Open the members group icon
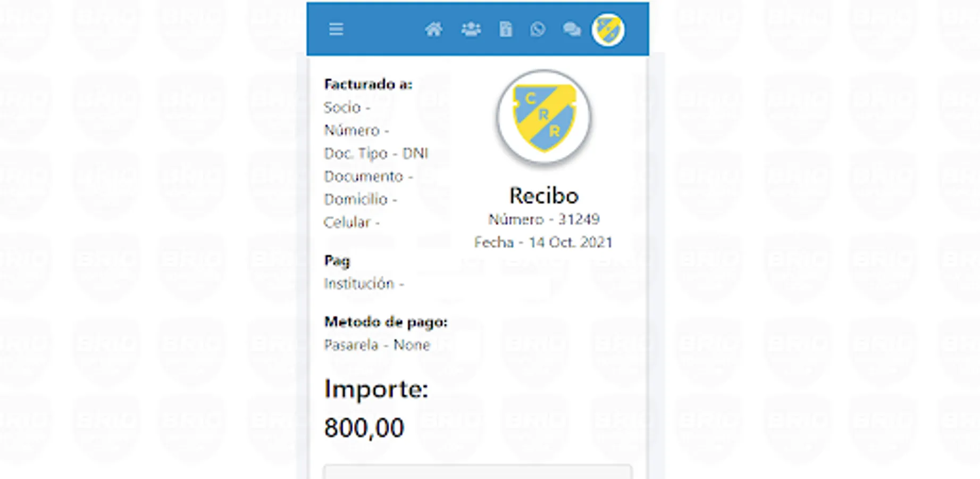 tap(471, 29)
